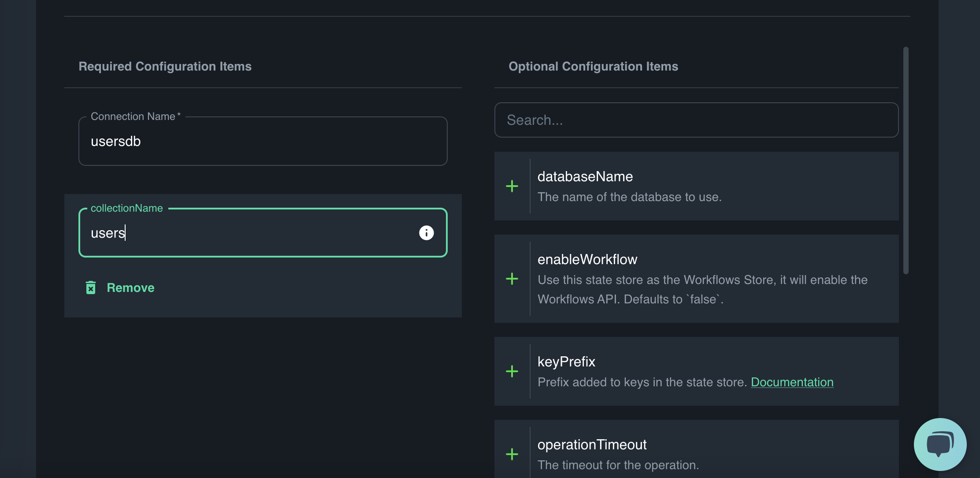The width and height of the screenshot is (980, 478).
Task: Select the databaseName item title
Action: click(585, 176)
